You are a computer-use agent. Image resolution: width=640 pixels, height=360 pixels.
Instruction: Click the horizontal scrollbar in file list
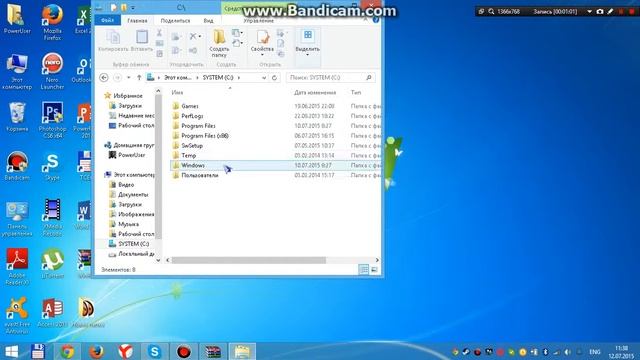pyautogui.click(x=249, y=260)
